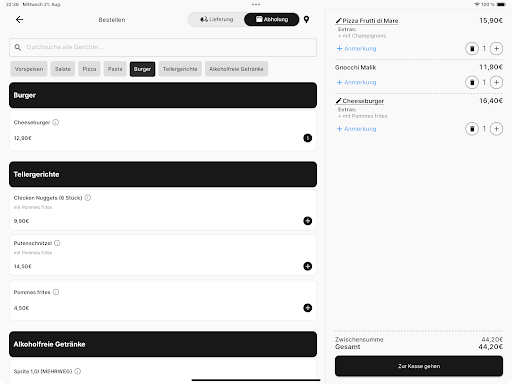Click the Alkoholfreie Getränke section header

pos(163,344)
